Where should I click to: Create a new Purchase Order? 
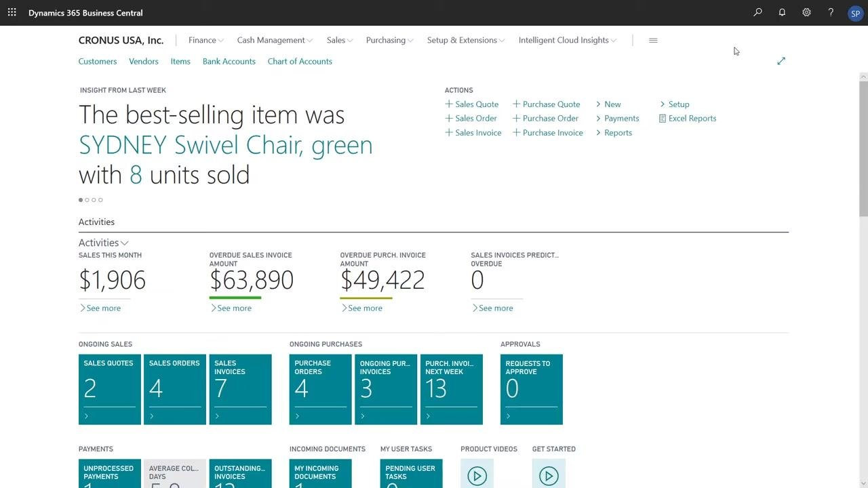[x=546, y=118]
